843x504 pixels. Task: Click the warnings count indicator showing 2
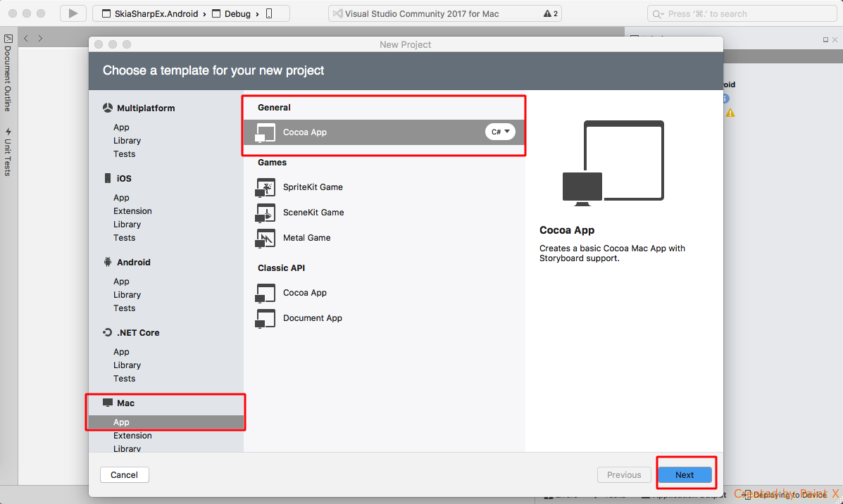(551, 14)
